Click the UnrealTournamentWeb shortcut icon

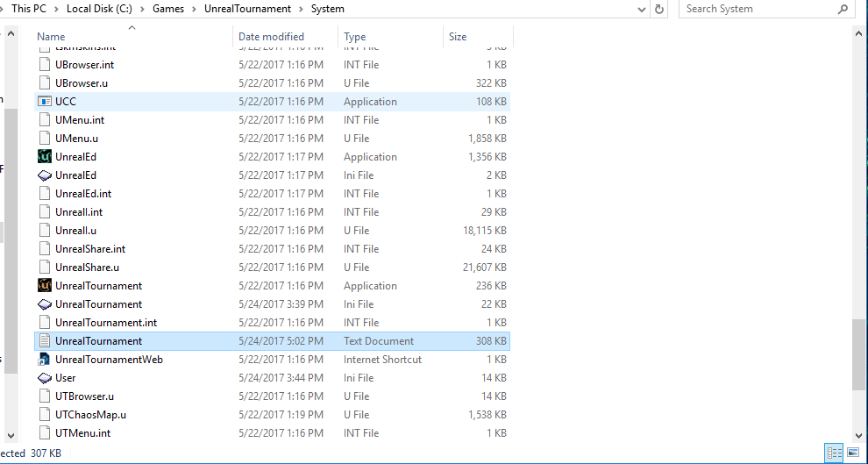[45, 360]
